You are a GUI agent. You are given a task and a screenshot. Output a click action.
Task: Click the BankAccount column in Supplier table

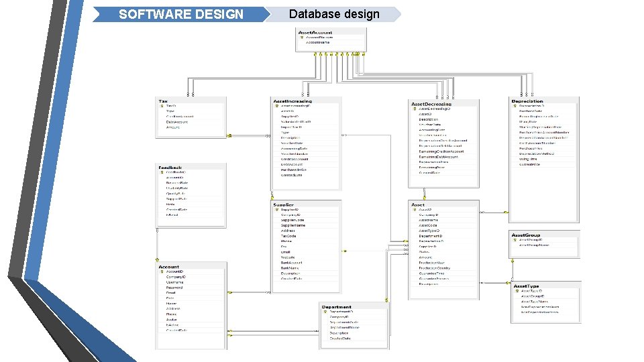(x=292, y=263)
